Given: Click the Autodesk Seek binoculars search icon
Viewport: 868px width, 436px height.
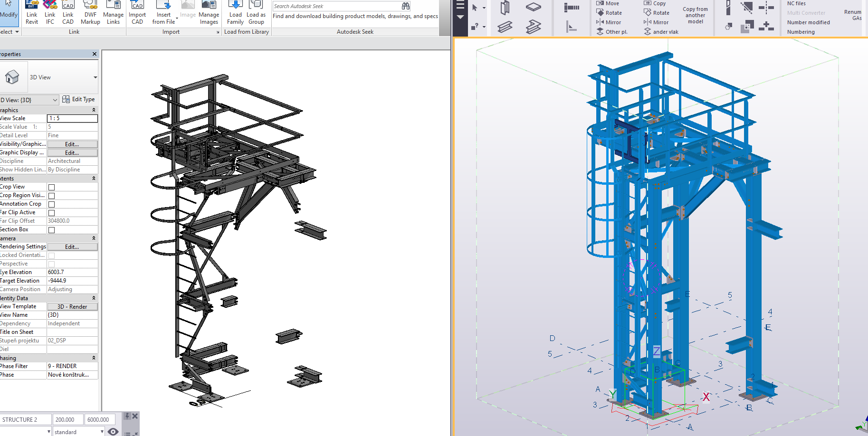Looking at the screenshot, I should pyautogui.click(x=405, y=6).
